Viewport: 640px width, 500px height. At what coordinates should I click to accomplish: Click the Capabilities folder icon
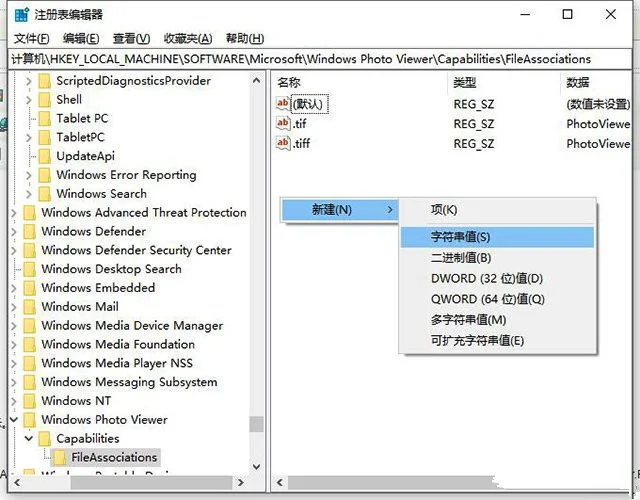[x=44, y=438]
